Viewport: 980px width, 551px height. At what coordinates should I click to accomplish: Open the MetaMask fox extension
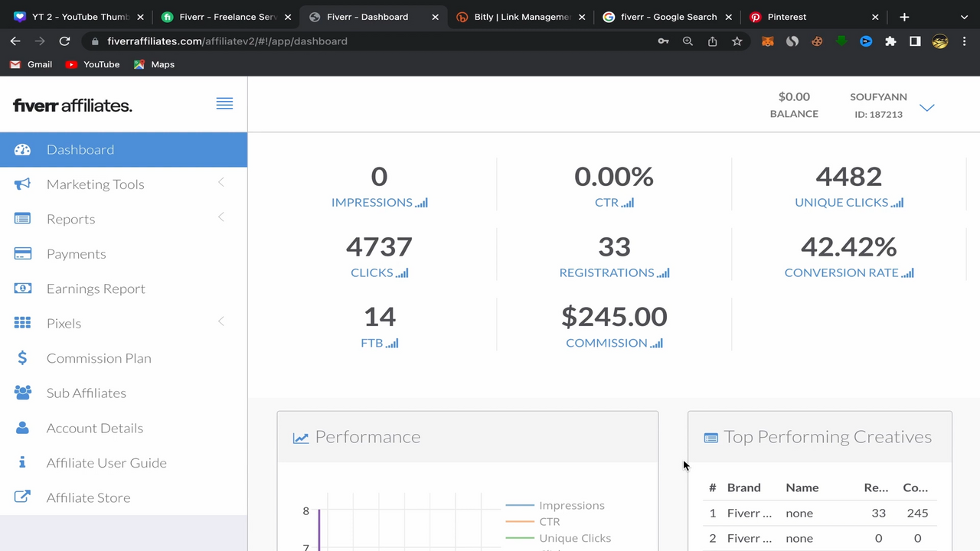pos(767,41)
